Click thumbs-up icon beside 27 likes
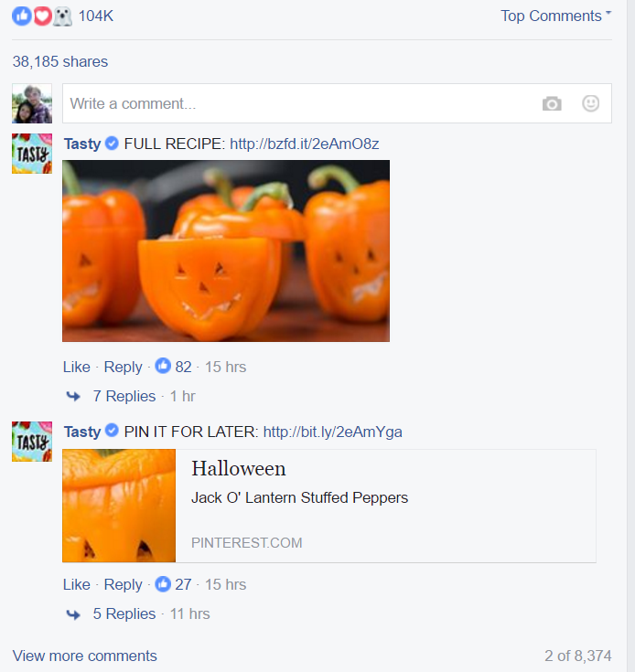 pos(163,583)
